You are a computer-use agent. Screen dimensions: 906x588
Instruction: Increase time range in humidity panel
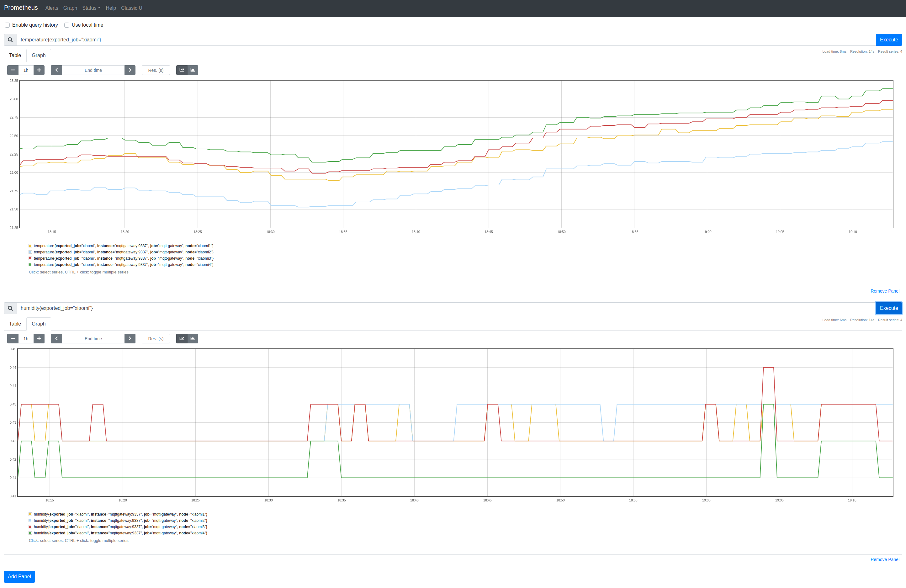point(39,338)
